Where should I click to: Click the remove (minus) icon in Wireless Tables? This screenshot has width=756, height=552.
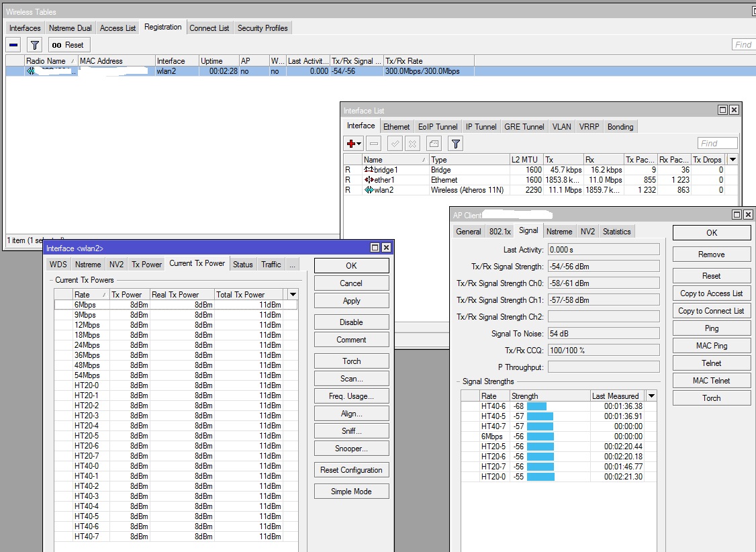[x=14, y=45]
